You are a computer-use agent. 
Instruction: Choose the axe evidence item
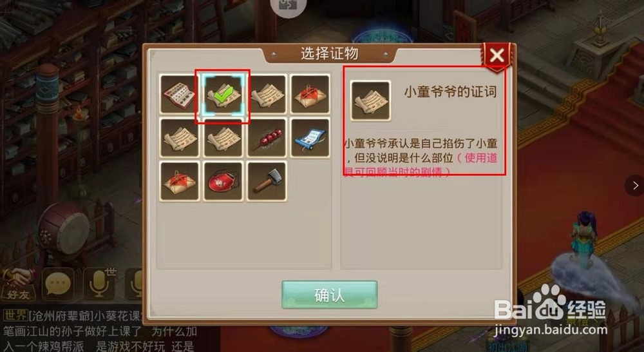(267, 181)
